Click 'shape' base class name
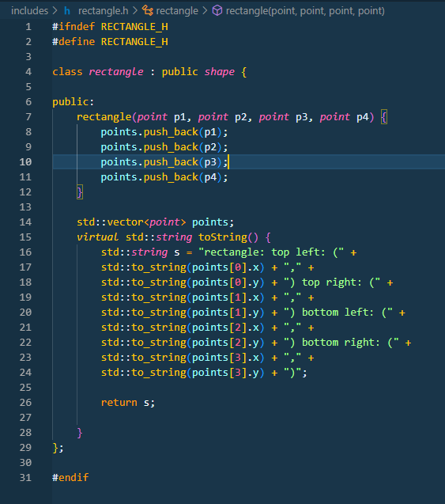445x504 pixels. [220, 72]
